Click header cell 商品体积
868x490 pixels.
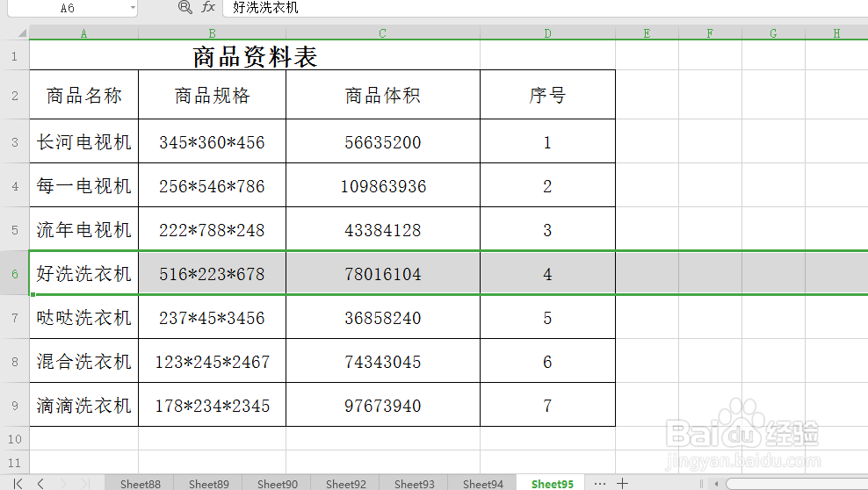pos(382,95)
